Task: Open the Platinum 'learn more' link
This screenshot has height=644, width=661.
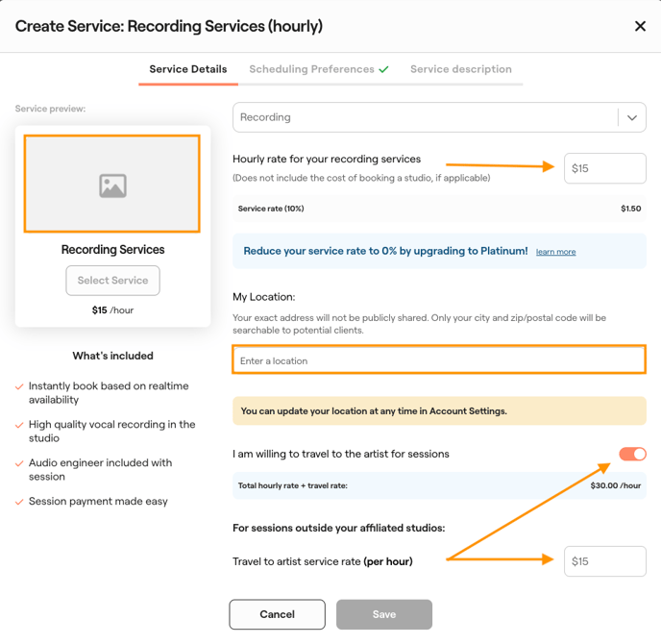Action: click(x=555, y=252)
